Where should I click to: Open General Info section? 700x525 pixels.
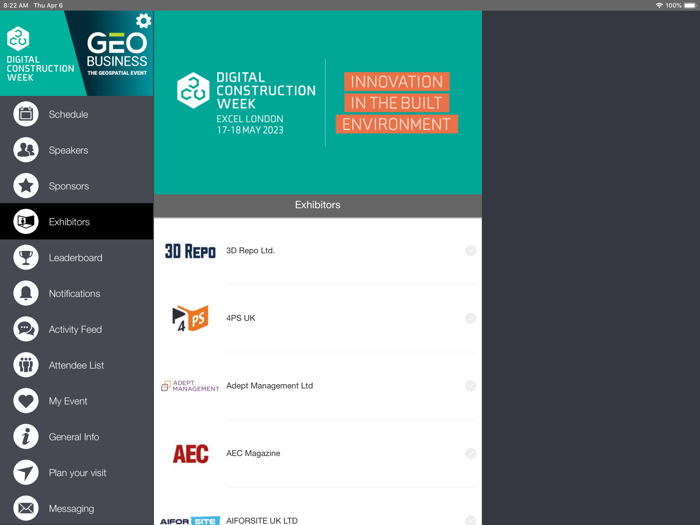click(x=76, y=437)
